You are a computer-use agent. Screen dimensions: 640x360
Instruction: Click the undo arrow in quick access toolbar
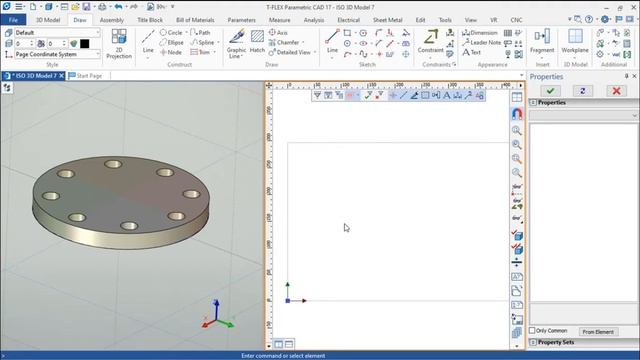118,7
